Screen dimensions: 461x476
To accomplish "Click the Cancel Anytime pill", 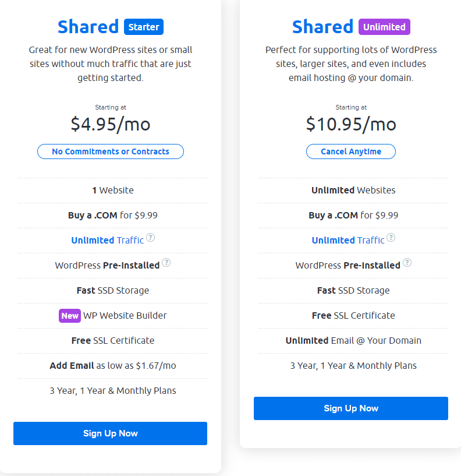I will pos(351,151).
